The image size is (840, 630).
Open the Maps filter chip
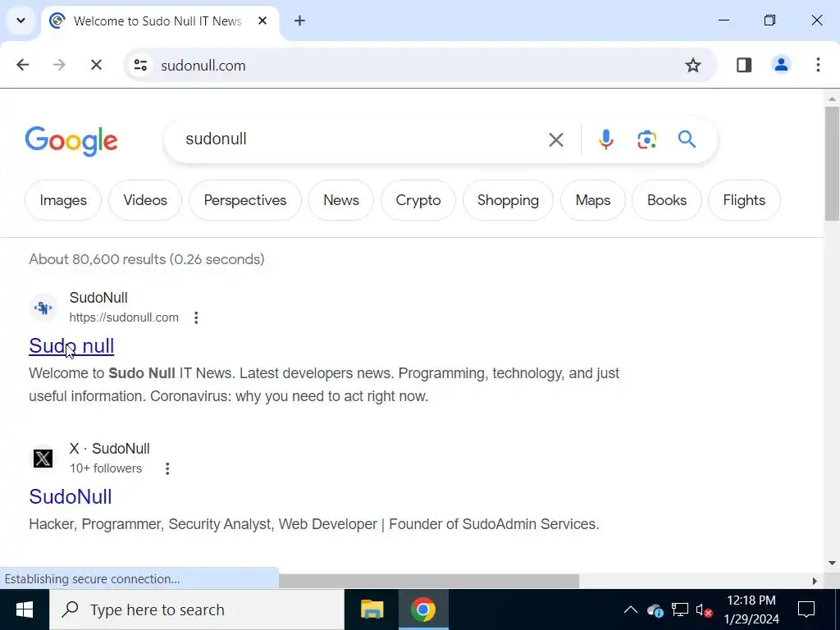click(x=592, y=200)
